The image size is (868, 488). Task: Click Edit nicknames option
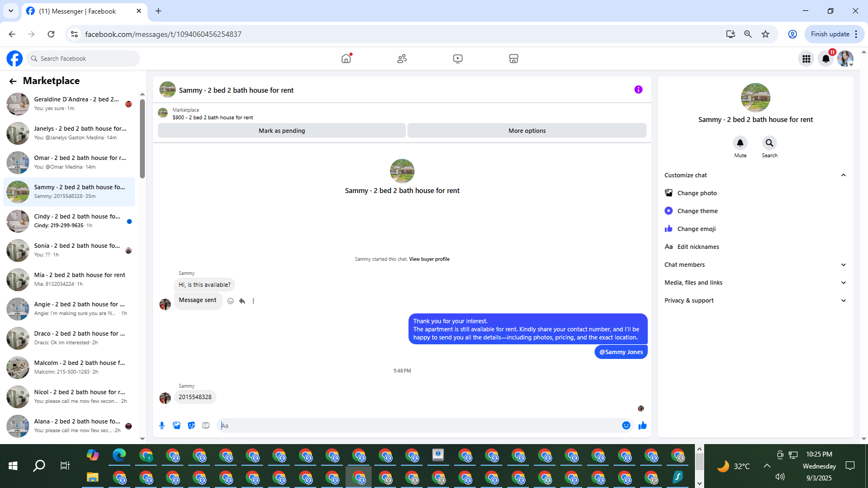click(755, 247)
